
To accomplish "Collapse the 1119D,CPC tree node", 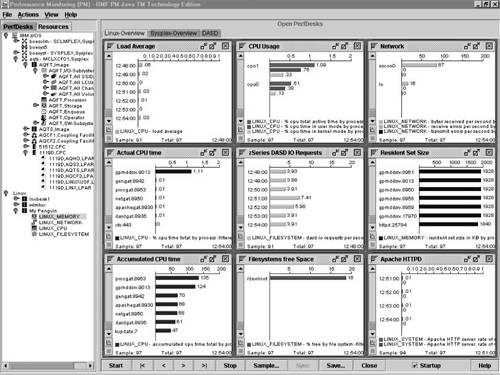I will (26, 153).
